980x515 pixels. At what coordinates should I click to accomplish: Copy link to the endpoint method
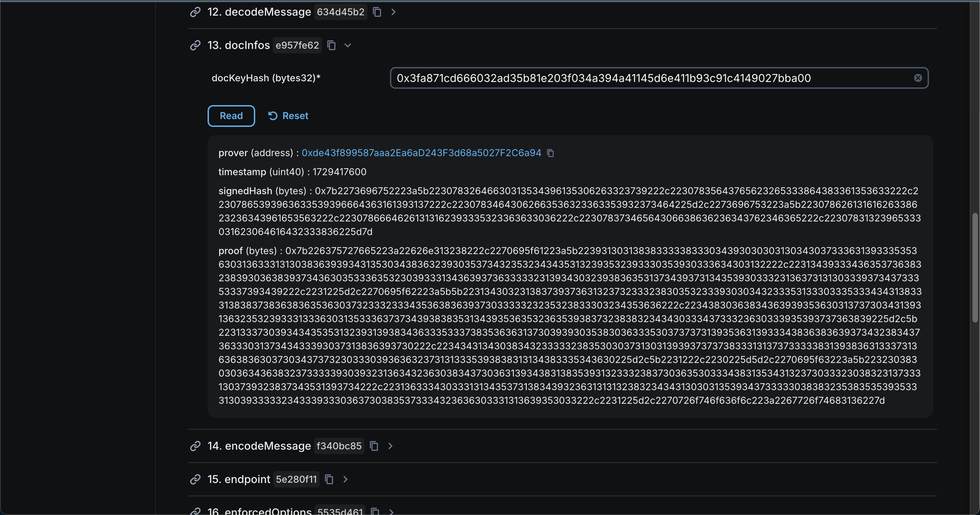point(195,479)
